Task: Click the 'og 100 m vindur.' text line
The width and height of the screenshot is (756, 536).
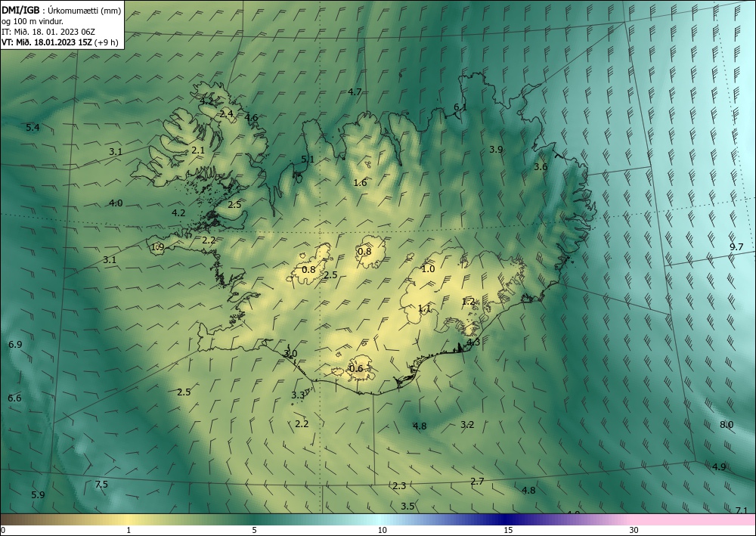Action: coord(33,21)
